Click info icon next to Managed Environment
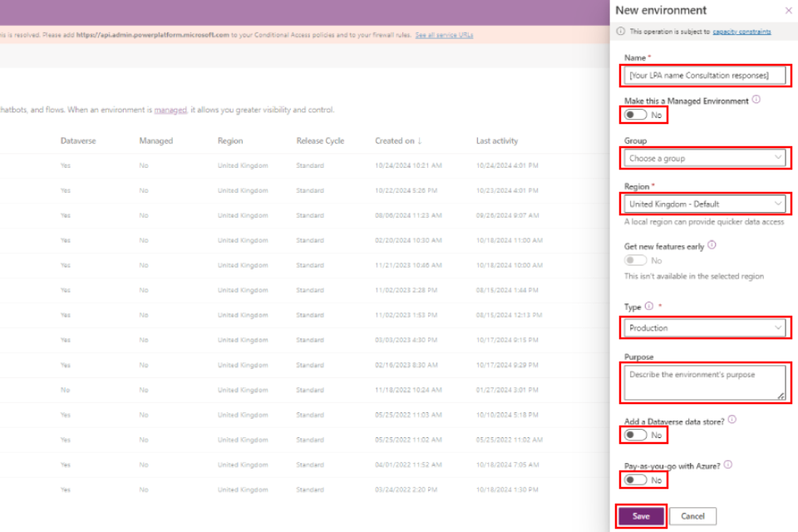 coord(756,100)
